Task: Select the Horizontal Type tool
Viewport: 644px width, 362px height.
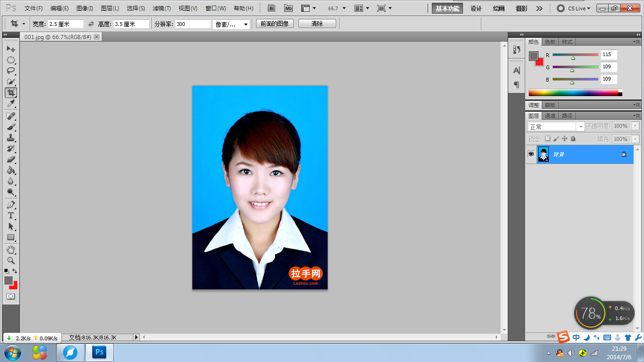Action: click(11, 215)
